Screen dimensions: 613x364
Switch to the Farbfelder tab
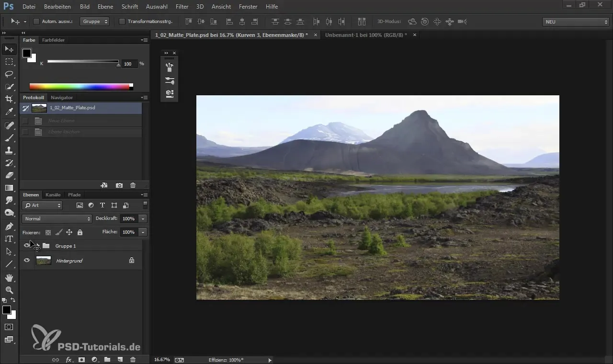pyautogui.click(x=53, y=40)
